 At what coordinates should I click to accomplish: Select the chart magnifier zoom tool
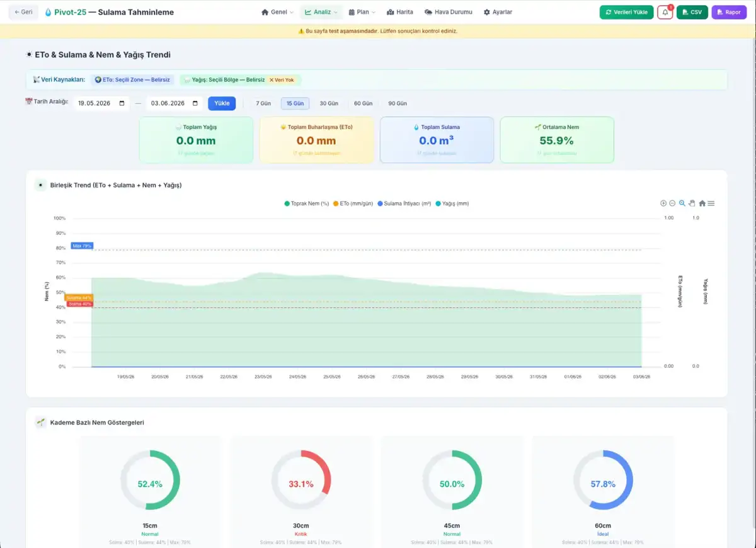point(682,203)
